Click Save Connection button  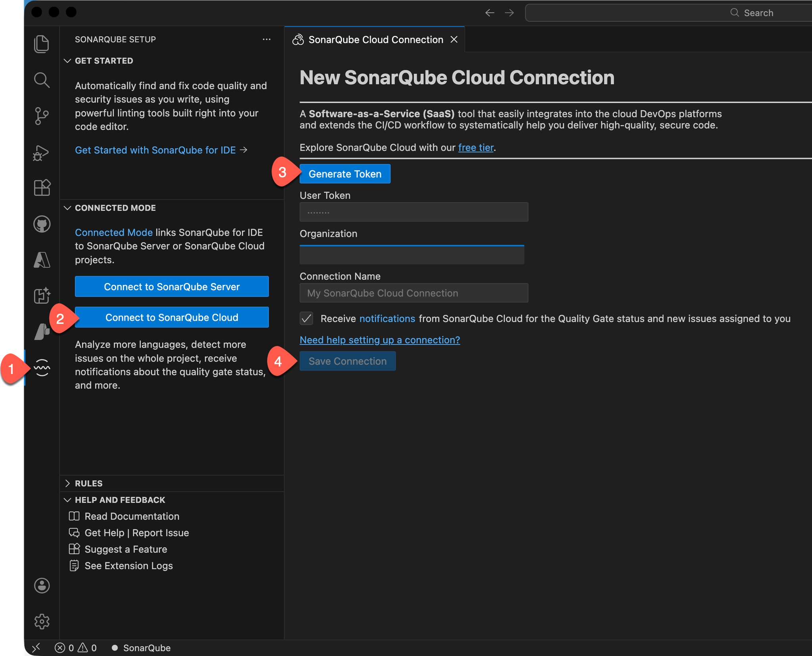point(348,361)
